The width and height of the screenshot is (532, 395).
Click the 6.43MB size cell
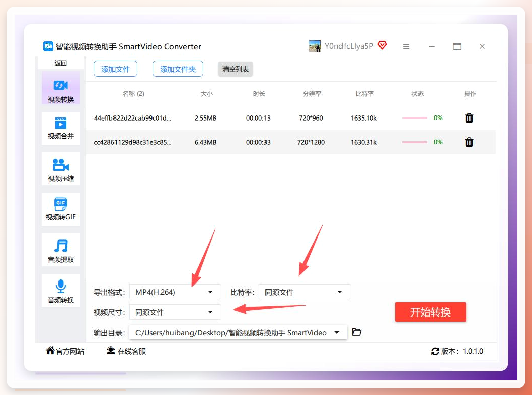coord(205,142)
